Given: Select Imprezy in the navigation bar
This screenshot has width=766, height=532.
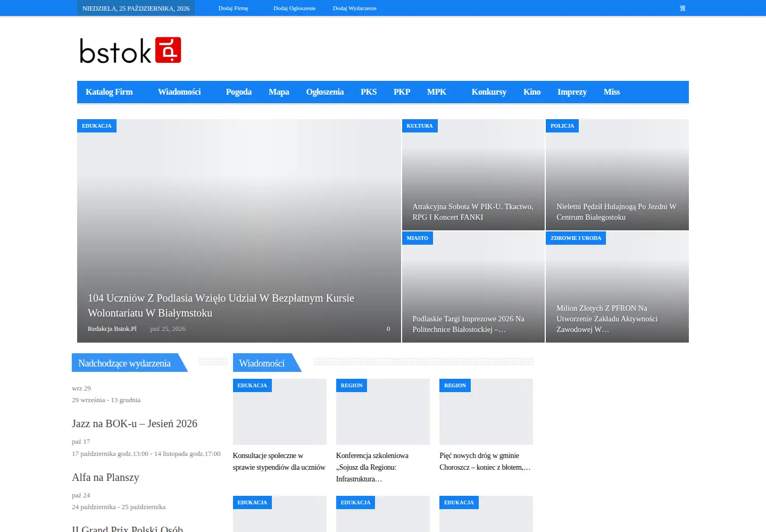Looking at the screenshot, I should (572, 92).
